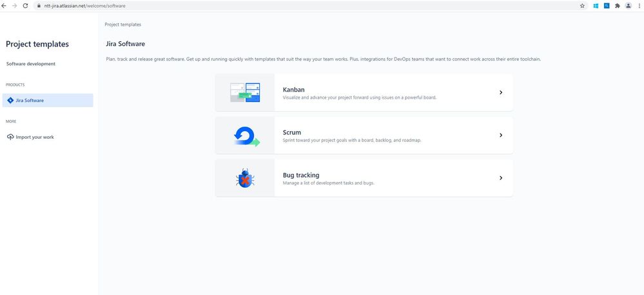Click the 'Plan, track and release great software' paragraph
Viewport: 644px width, 295px height.
[x=323, y=59]
